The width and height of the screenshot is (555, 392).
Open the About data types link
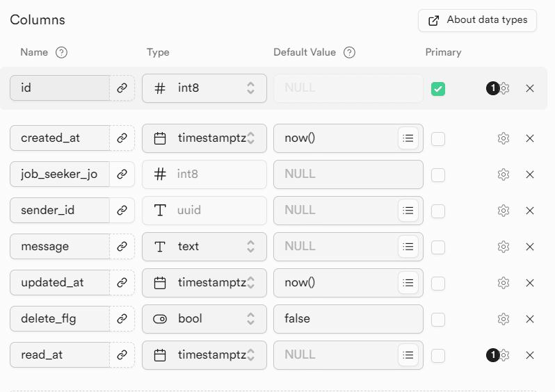click(477, 20)
